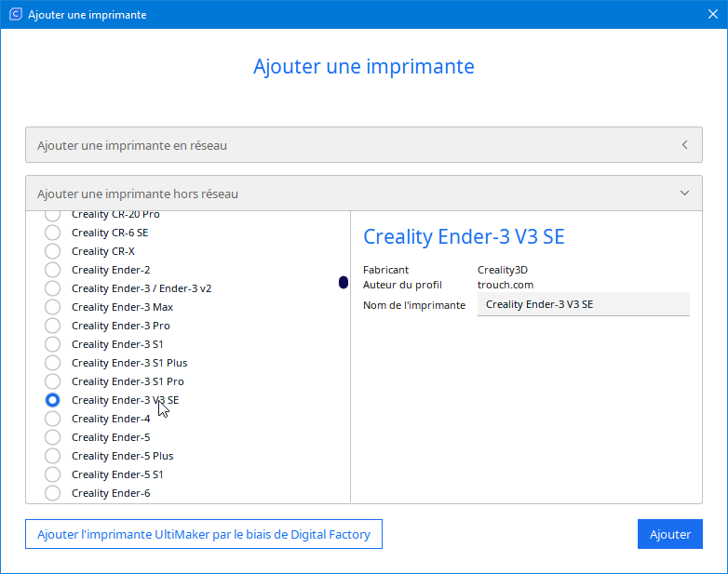
Task: Click the printer list scrollbar handle
Action: (x=344, y=282)
